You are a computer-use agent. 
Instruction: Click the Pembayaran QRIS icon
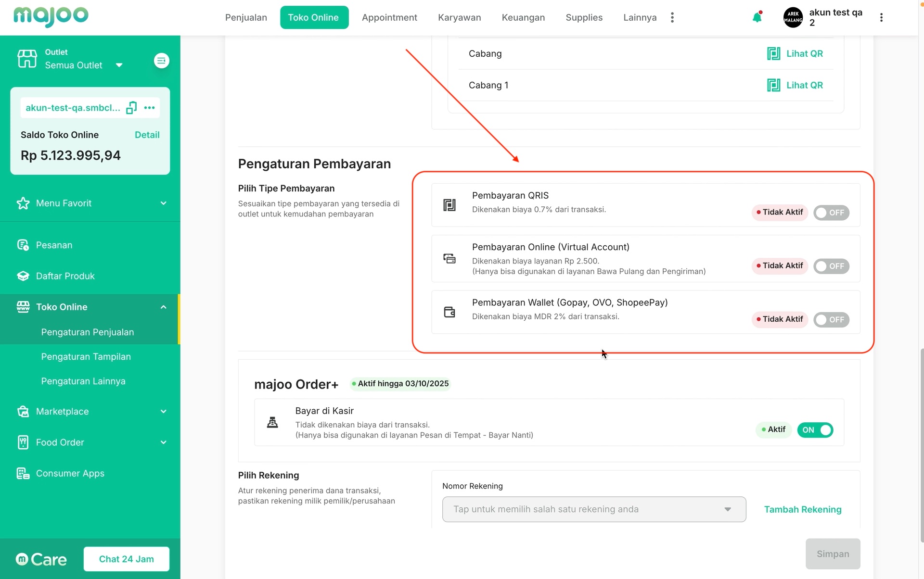(449, 205)
